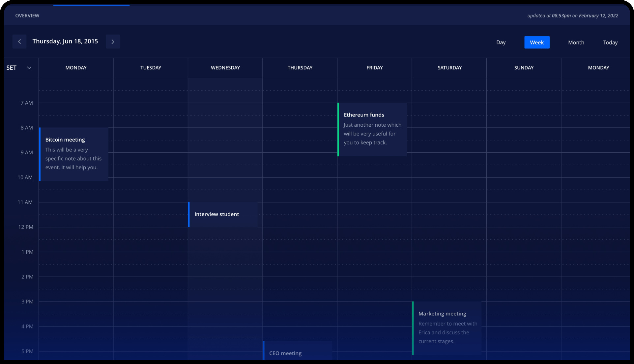
Task: Select the Wednesday column header
Action: [225, 68]
